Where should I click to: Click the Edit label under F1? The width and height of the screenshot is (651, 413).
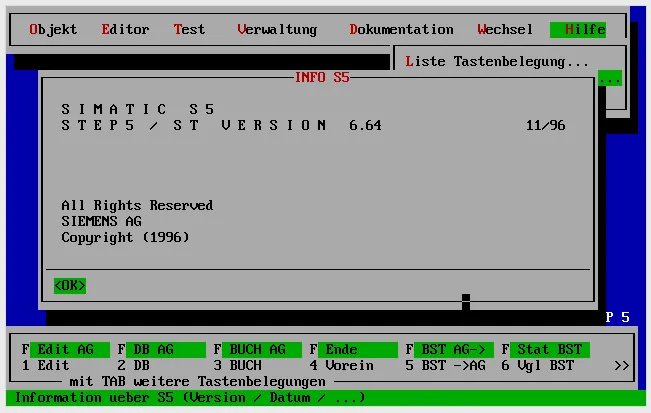[53, 366]
